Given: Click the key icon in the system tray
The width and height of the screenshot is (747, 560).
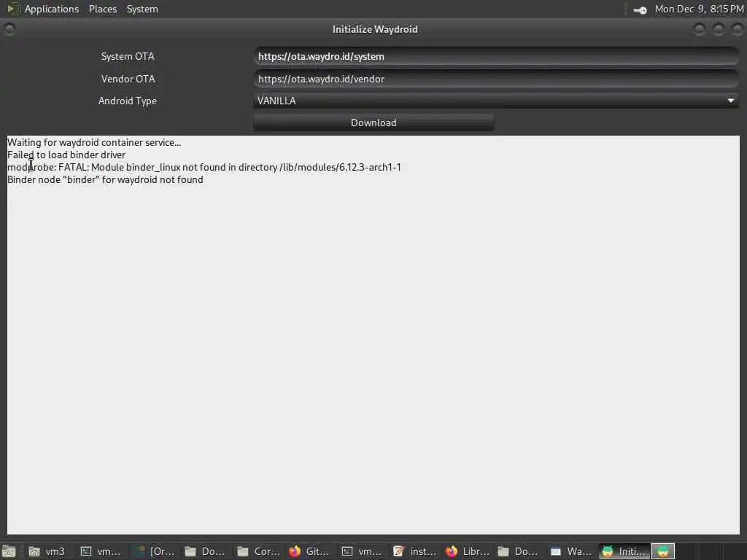Looking at the screenshot, I should (x=640, y=9).
